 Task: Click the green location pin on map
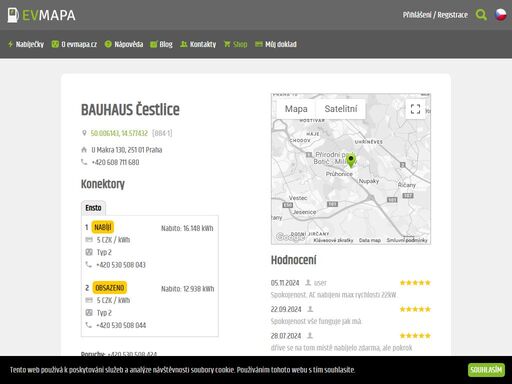(x=351, y=161)
